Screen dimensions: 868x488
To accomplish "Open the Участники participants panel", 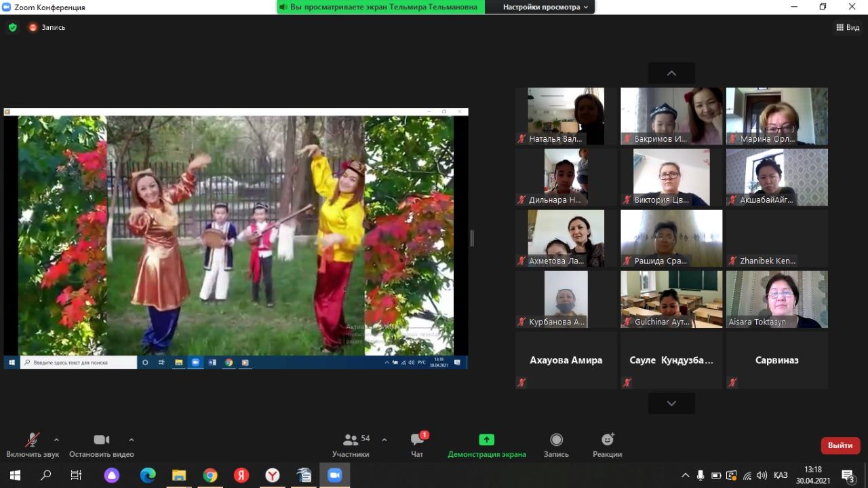I will coord(351,445).
